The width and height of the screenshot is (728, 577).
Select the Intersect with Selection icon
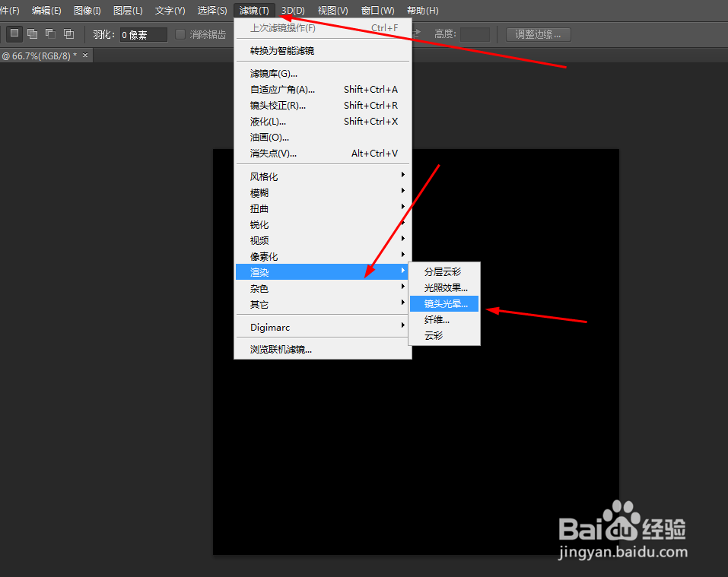tap(68, 33)
